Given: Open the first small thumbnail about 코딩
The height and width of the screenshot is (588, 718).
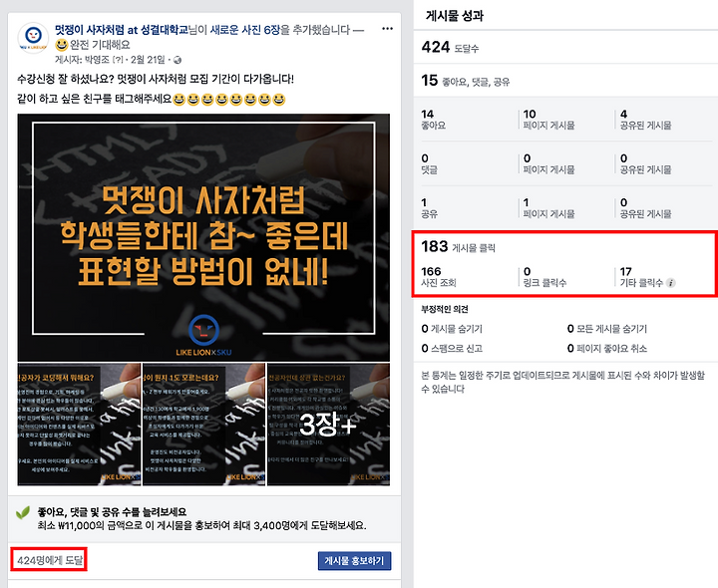Looking at the screenshot, I should point(79,425).
